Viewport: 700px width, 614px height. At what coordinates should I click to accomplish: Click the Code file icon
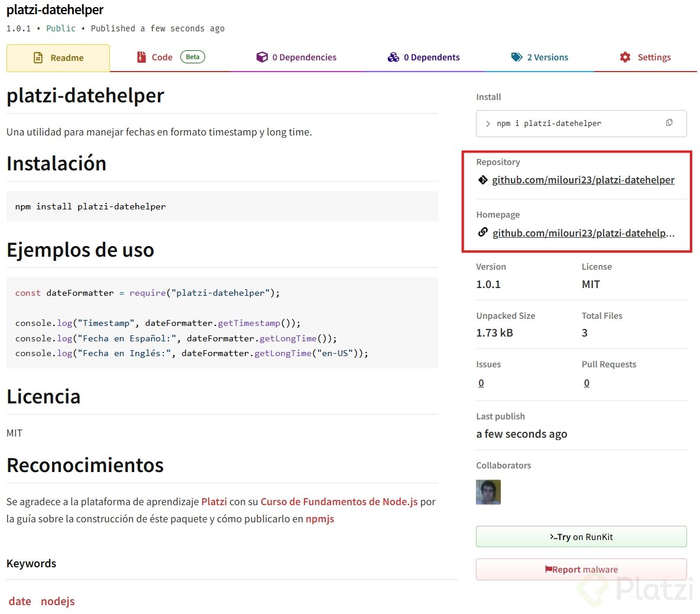(141, 57)
